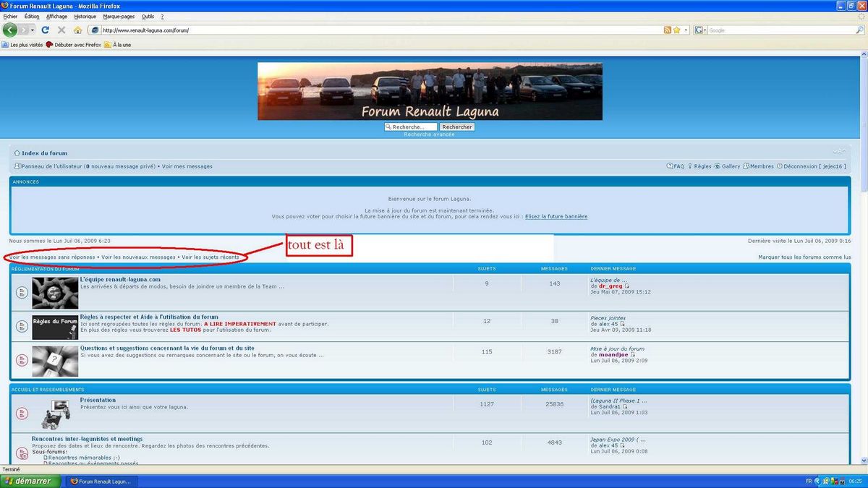868x488 pixels.
Task: Click Voir les sujets récents
Action: point(210,257)
